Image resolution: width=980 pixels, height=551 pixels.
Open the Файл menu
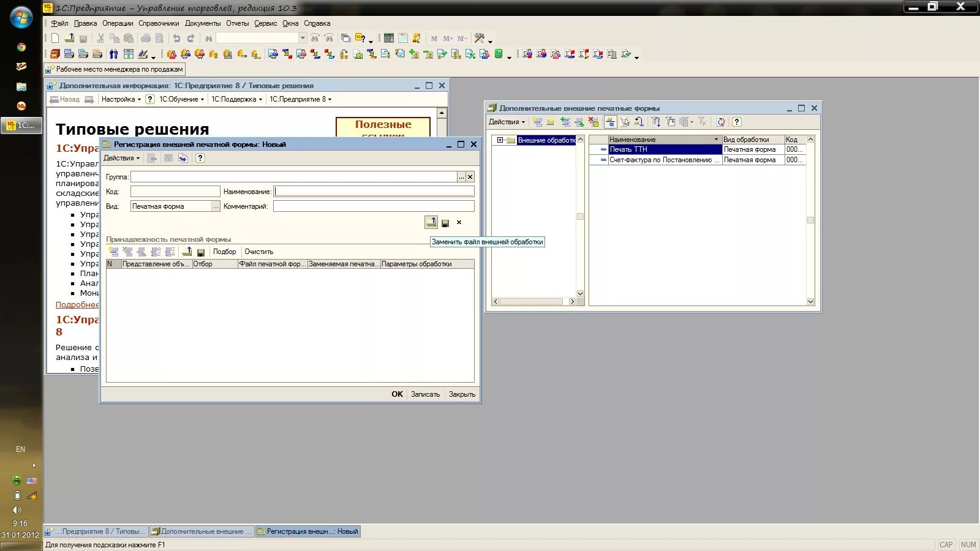(59, 23)
